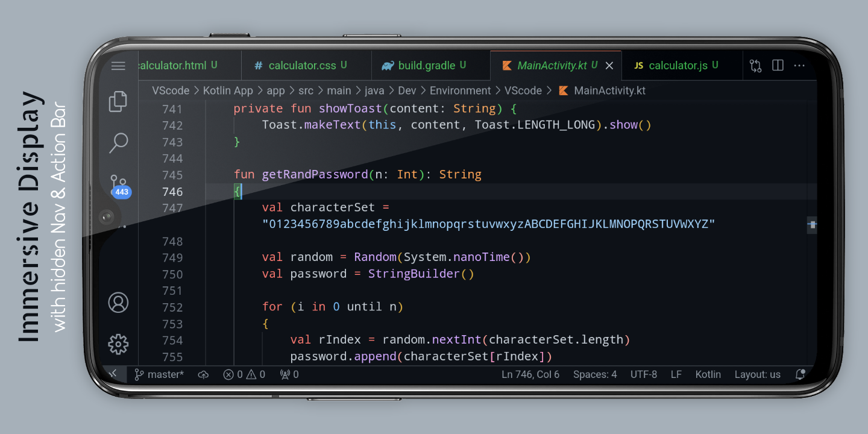Click the makeText method call
The width and height of the screenshot is (868, 434).
pyautogui.click(x=333, y=125)
